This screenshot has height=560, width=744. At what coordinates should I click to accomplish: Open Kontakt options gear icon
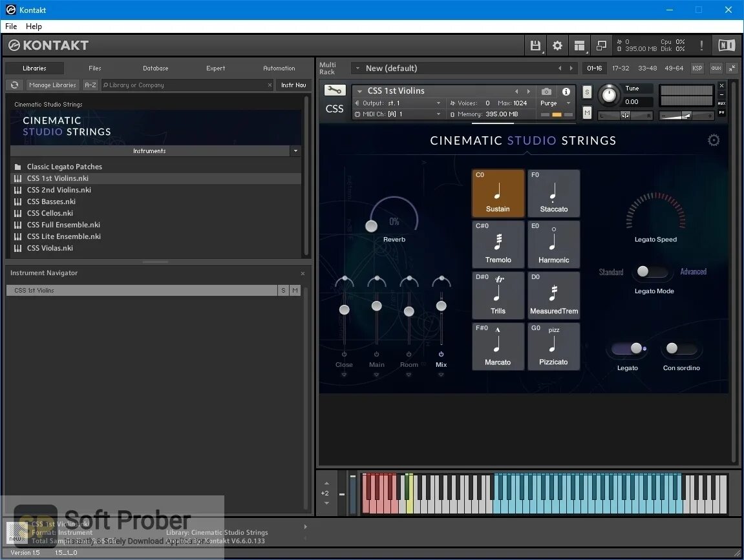pyautogui.click(x=557, y=45)
